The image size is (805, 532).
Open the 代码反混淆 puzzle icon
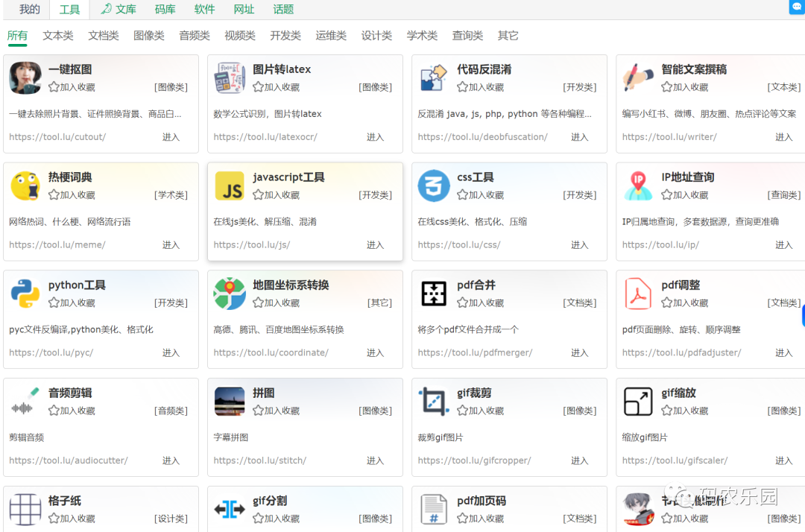click(x=434, y=78)
